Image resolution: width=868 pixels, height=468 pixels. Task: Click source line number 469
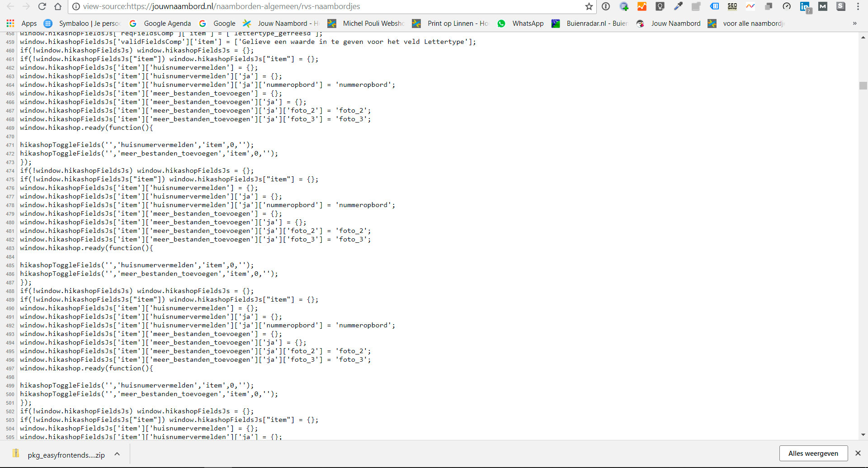10,128
